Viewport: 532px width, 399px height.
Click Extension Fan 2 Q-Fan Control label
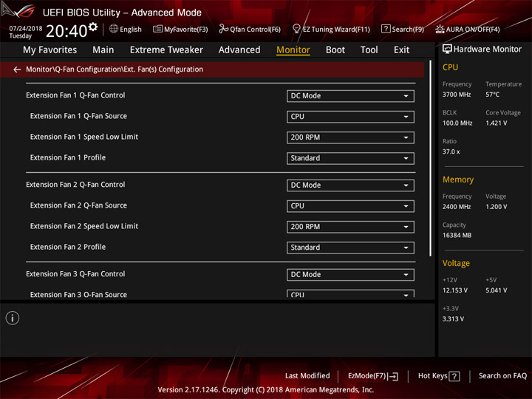[75, 185]
